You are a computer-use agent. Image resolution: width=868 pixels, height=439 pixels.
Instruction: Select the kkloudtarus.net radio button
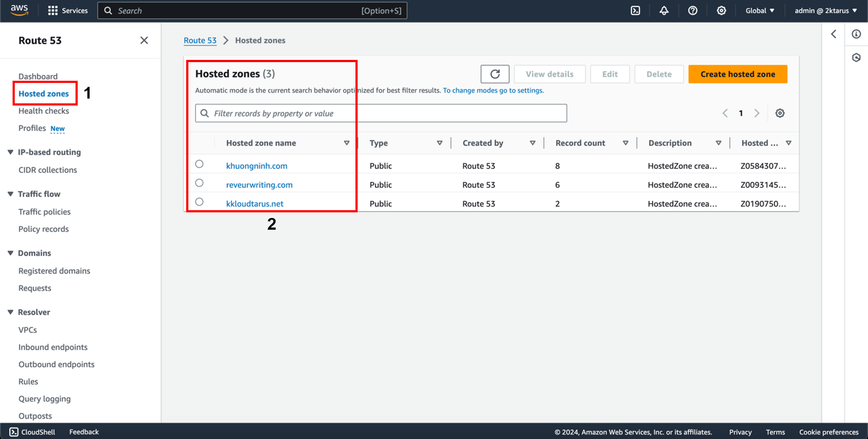tap(199, 202)
